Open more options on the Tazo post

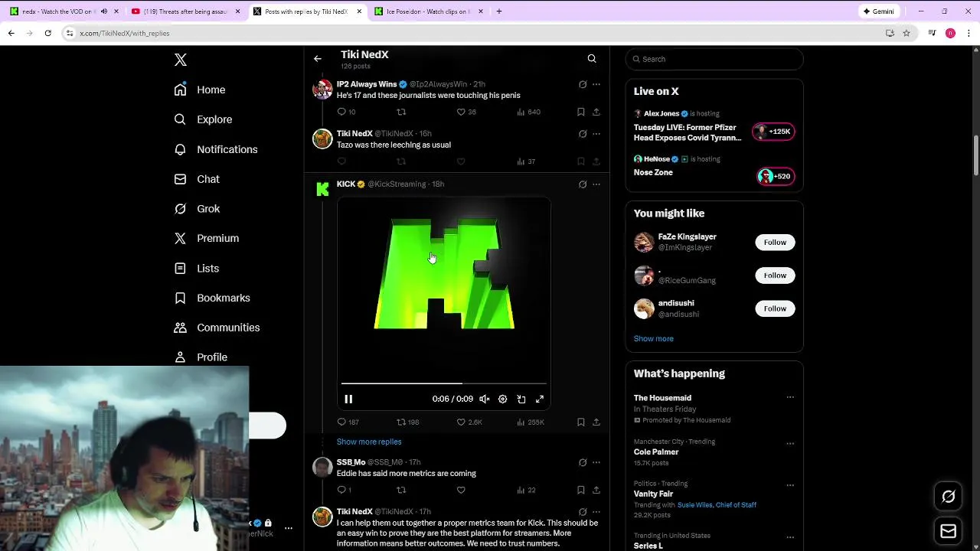click(x=596, y=133)
